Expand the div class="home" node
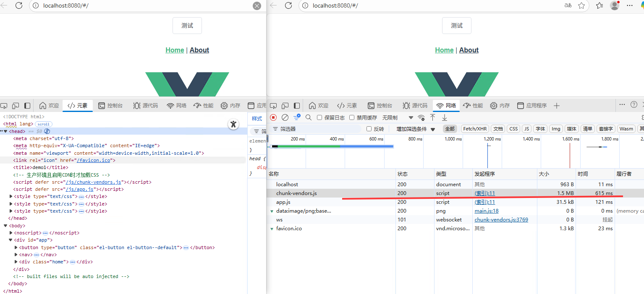 16,262
